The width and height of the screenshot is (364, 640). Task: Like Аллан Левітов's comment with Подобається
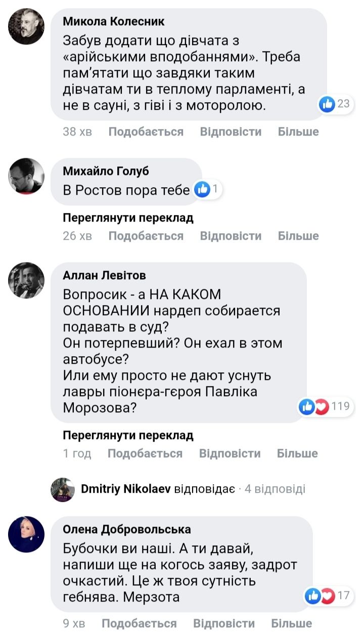145,453
